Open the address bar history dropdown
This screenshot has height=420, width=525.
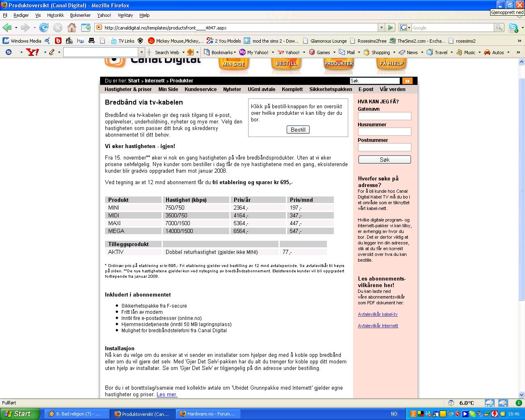(381, 27)
